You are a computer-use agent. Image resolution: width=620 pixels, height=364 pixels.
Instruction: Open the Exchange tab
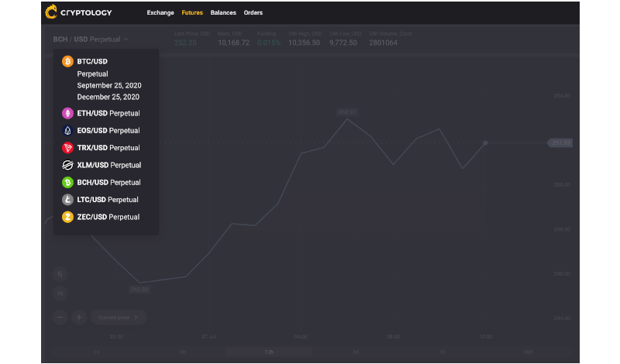pyautogui.click(x=160, y=13)
